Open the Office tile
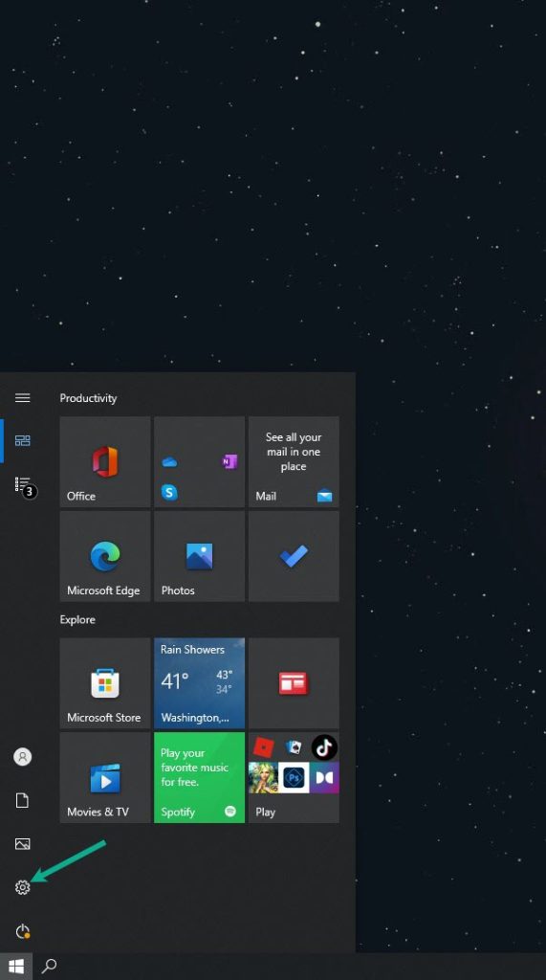Viewport: 546px width, 980px height. pyautogui.click(x=105, y=462)
